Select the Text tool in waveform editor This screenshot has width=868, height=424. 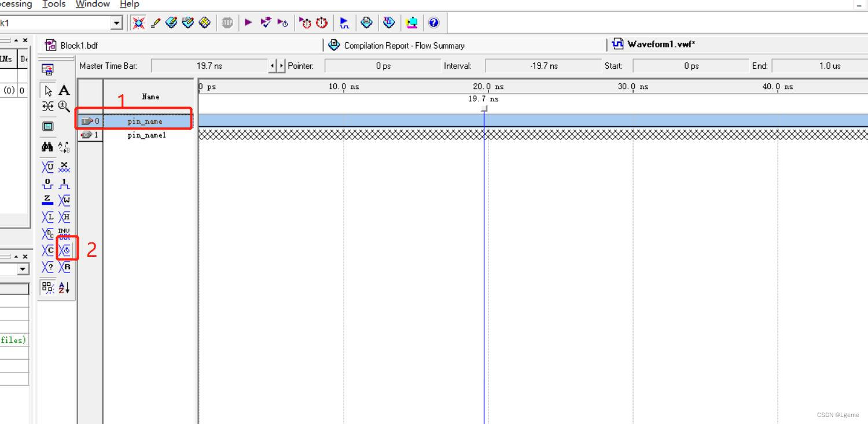tap(64, 91)
